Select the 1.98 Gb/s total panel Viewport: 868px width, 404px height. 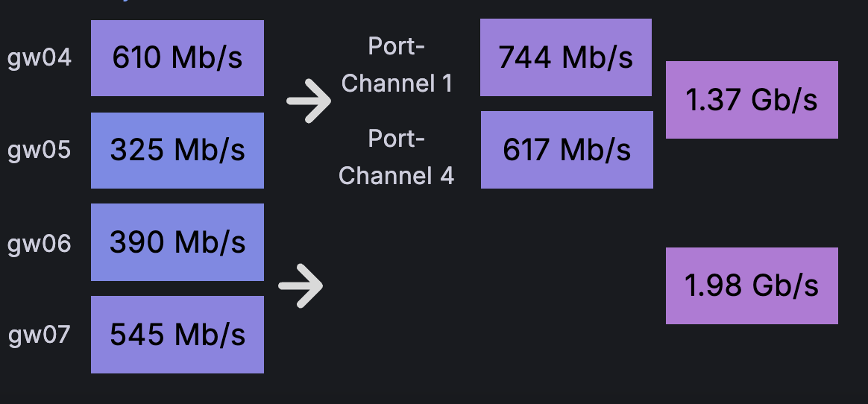point(752,285)
